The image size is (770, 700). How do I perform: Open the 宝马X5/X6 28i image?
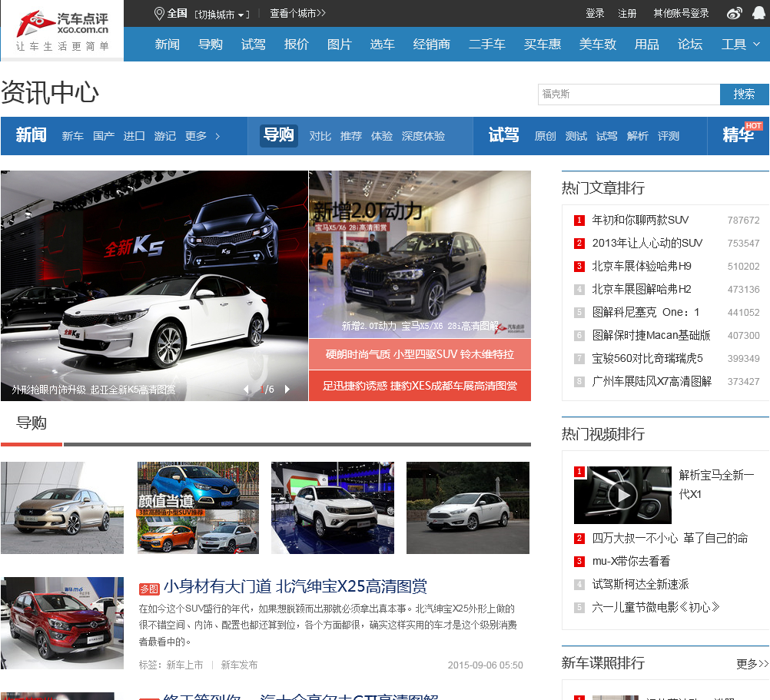420,254
